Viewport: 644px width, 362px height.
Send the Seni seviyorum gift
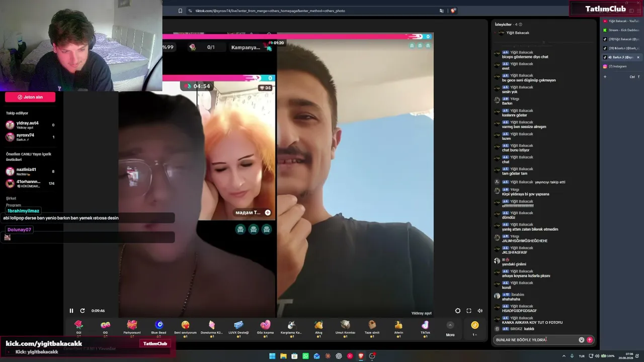pyautogui.click(x=185, y=328)
